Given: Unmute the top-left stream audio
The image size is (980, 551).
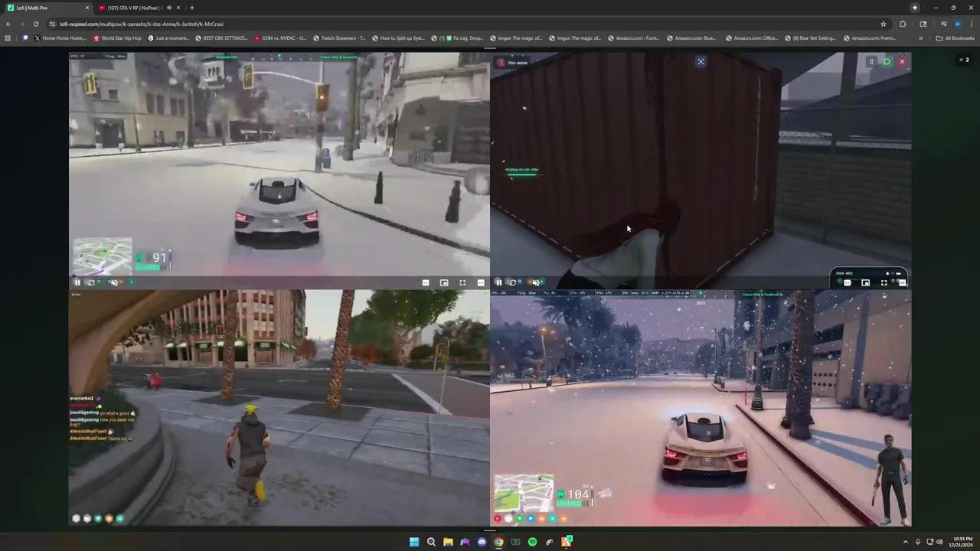Looking at the screenshot, I should click(113, 282).
